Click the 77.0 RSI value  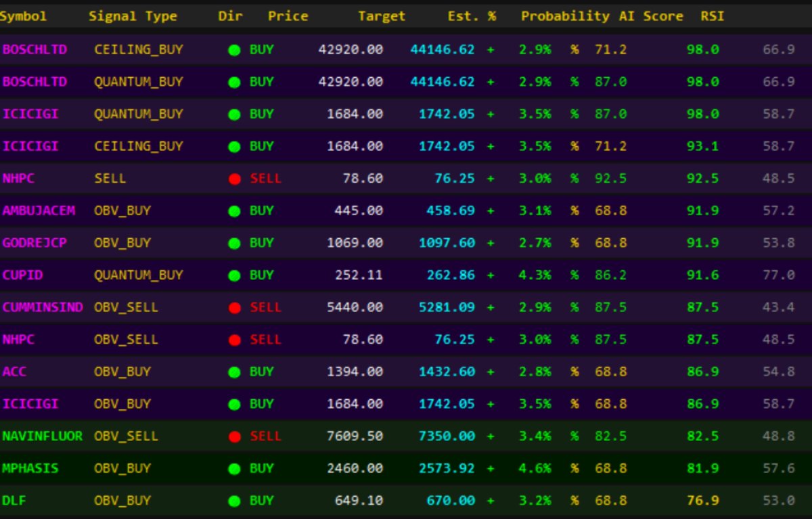(778, 275)
